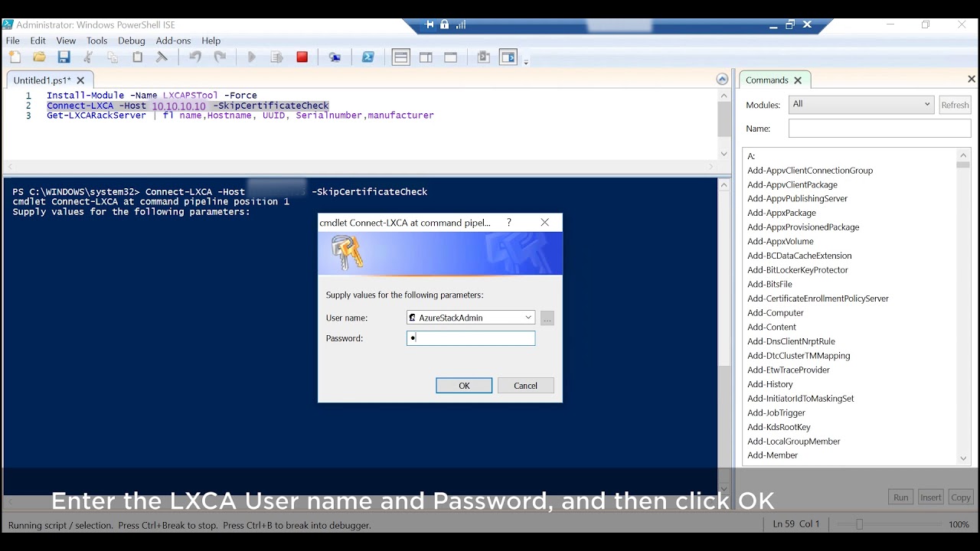Click the Run button in Commands pane
This screenshot has width=980, height=551.
(x=901, y=497)
